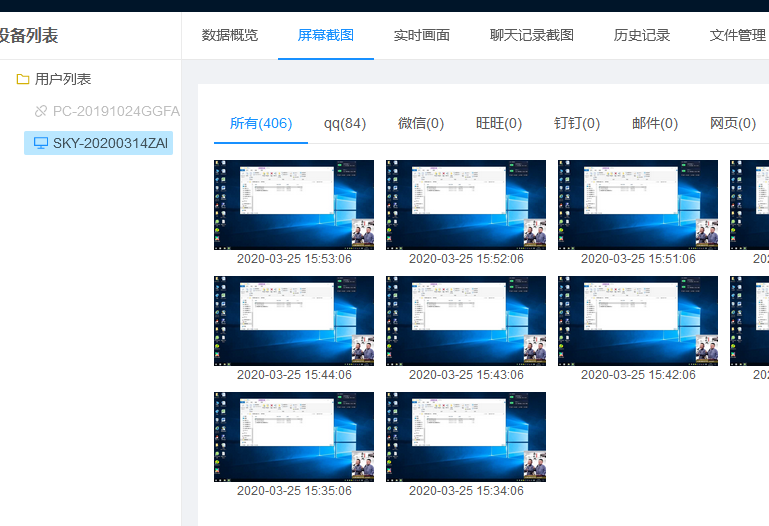The height and width of the screenshot is (526, 769).
Task: Filter screenshots by qq(84)
Action: [x=344, y=124]
